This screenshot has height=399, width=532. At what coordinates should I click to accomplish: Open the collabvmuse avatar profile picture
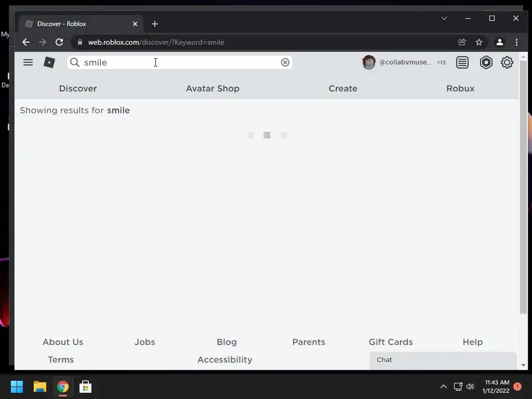368,62
